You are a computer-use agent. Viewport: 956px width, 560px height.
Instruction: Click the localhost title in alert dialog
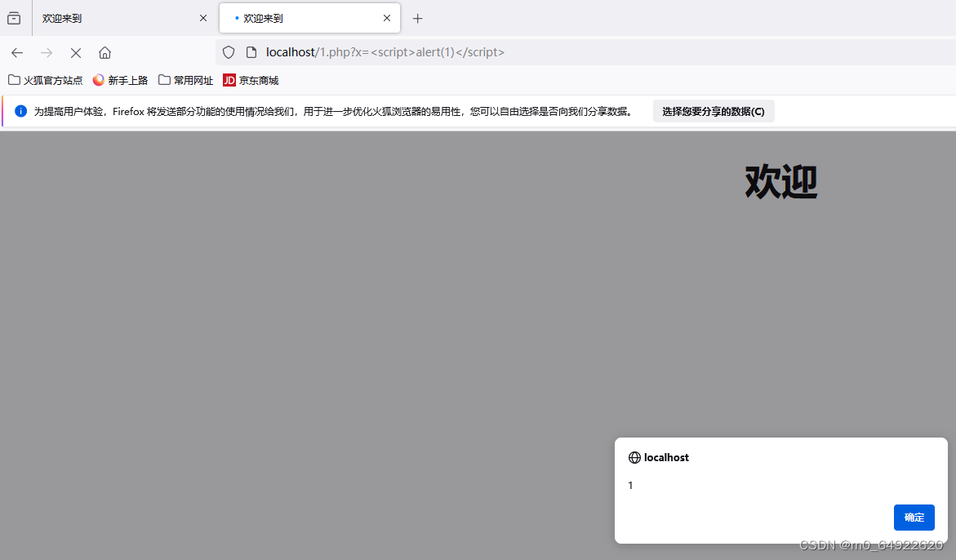pos(666,458)
